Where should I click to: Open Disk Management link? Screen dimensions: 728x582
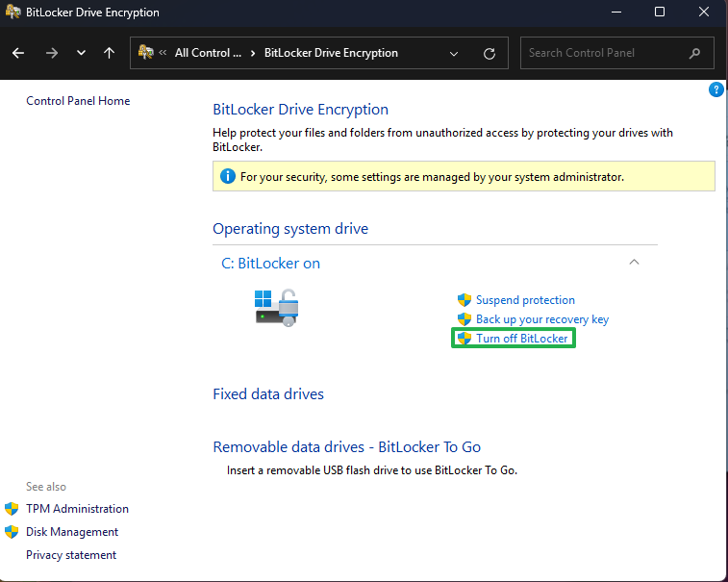72,532
